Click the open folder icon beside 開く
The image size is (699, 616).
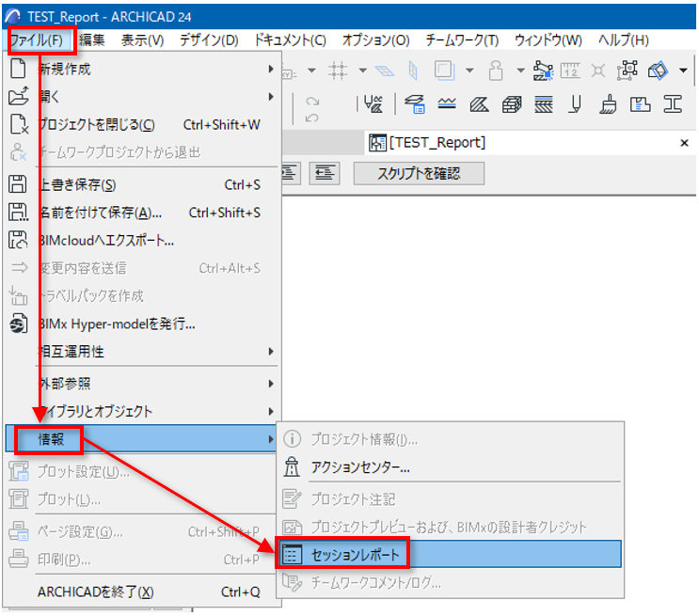[19, 96]
